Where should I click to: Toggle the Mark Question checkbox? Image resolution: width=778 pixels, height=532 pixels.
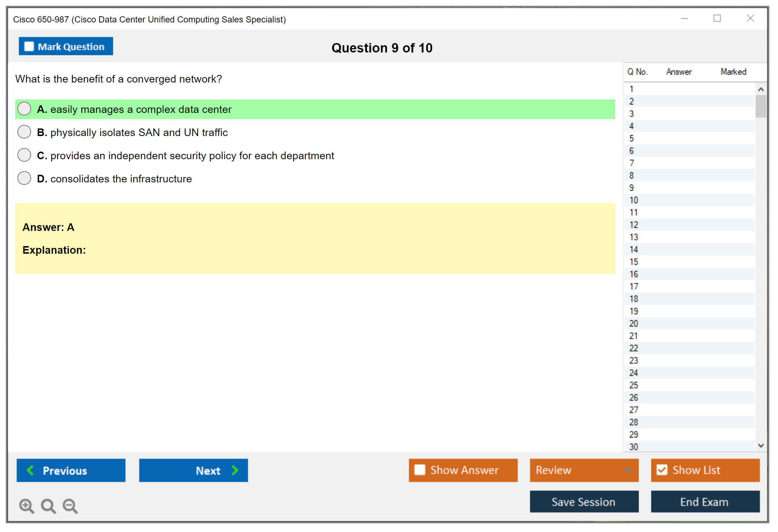29,46
